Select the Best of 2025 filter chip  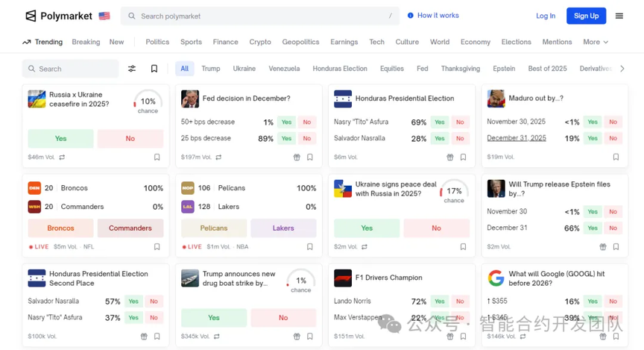coord(548,69)
